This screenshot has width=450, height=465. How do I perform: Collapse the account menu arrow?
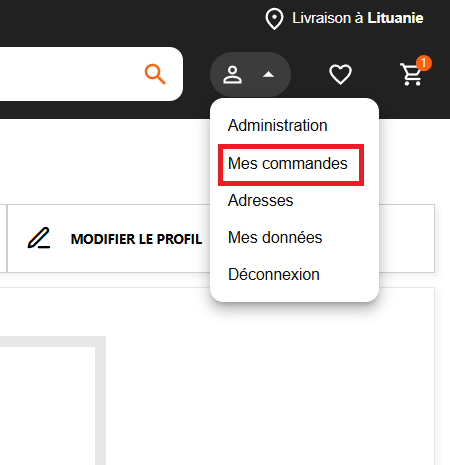(268, 75)
